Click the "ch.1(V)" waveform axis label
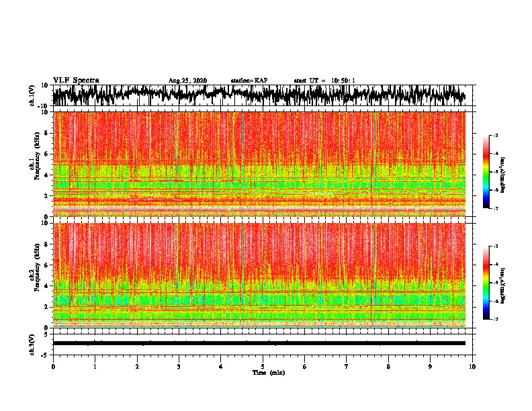 coord(32,95)
